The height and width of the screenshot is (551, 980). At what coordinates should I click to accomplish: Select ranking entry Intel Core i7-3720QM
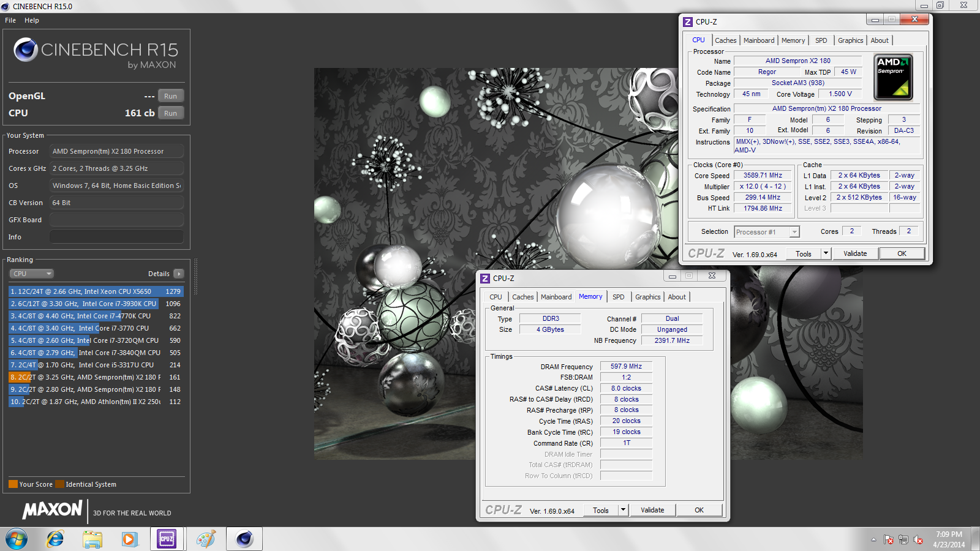pyautogui.click(x=96, y=340)
